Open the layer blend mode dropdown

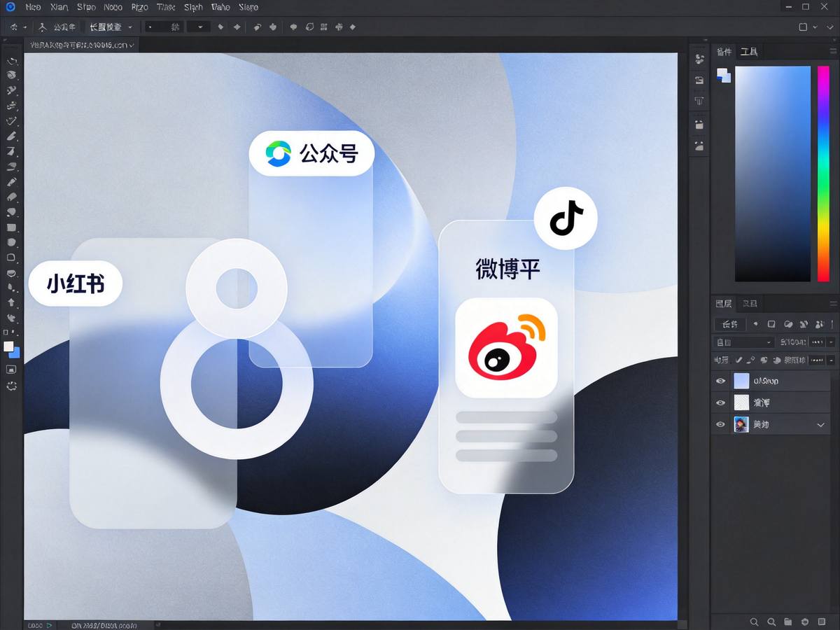pos(743,342)
